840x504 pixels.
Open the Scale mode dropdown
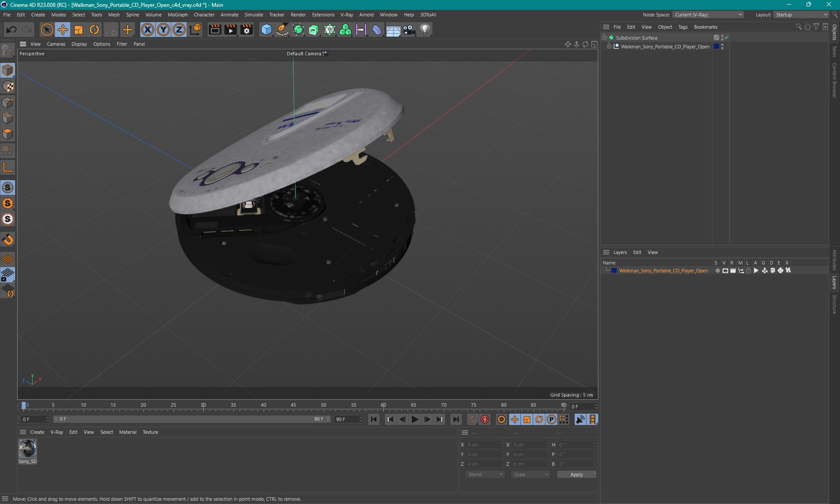tap(531, 475)
